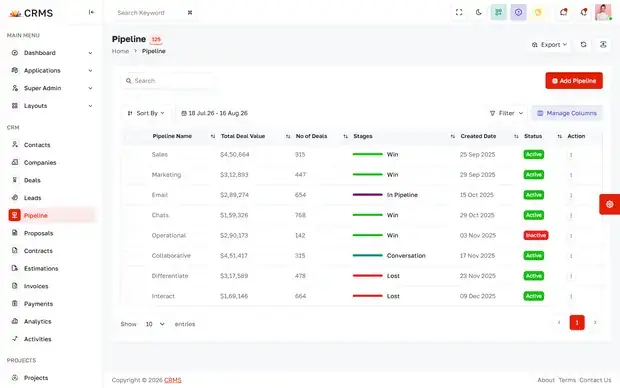Open the About footer link

coord(546,380)
